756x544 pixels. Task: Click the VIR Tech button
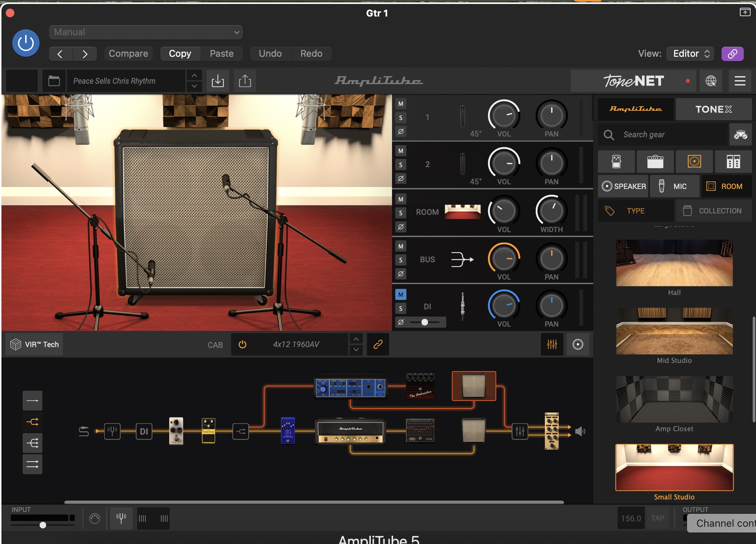click(34, 344)
